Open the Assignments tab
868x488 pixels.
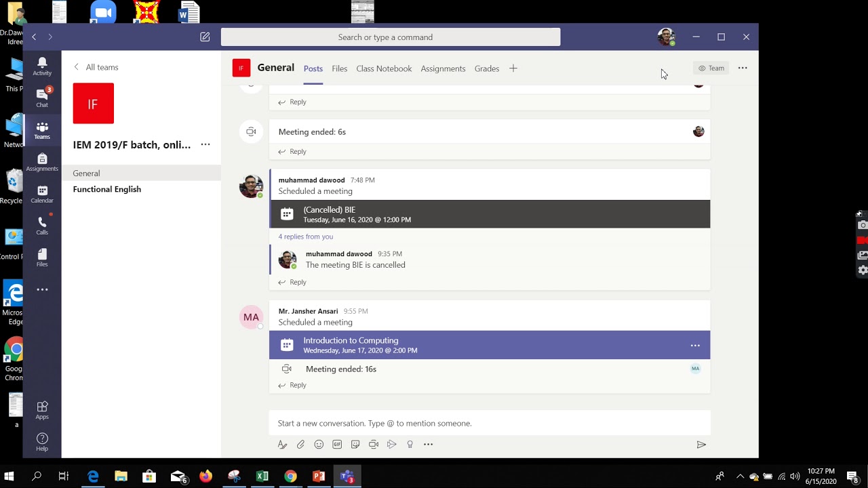[443, 68]
